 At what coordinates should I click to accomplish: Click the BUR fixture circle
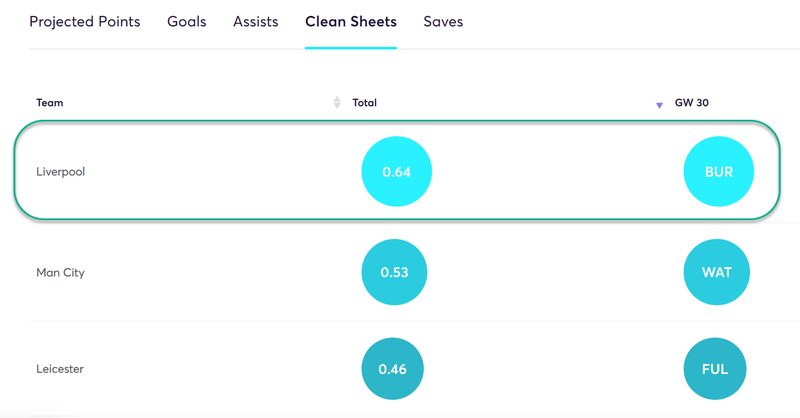(719, 171)
